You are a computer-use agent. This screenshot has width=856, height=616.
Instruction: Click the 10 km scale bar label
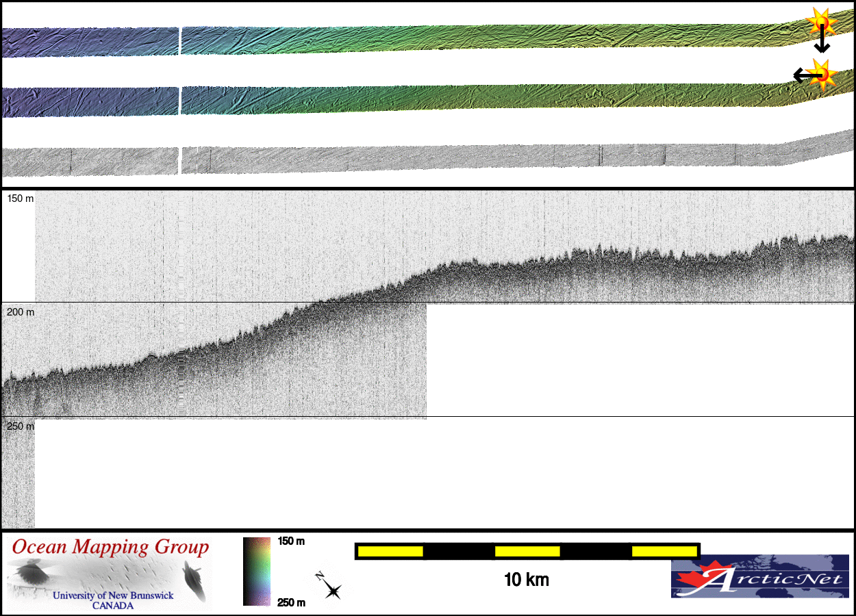pos(526,580)
